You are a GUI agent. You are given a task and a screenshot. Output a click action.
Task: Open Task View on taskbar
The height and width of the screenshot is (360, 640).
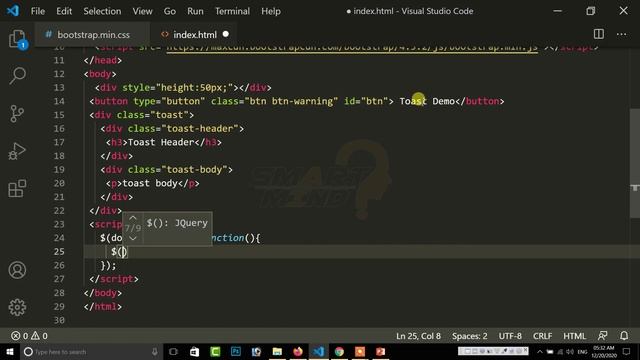[x=173, y=351]
